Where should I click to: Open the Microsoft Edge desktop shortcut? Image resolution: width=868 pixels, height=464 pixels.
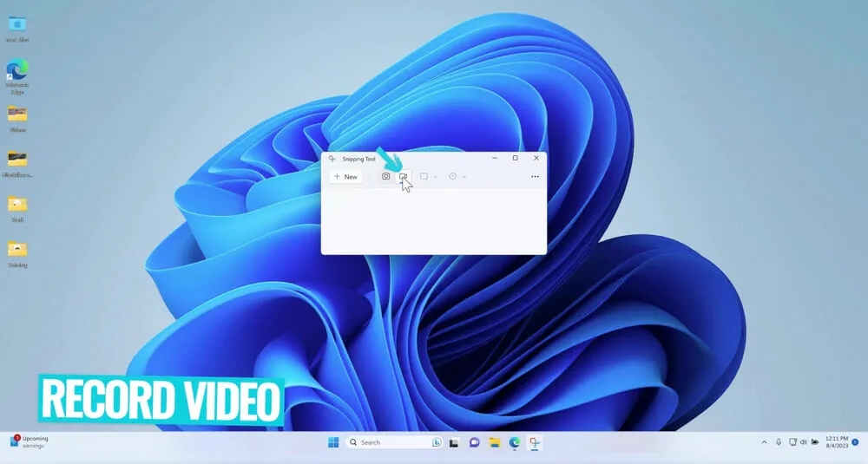[x=16, y=71]
